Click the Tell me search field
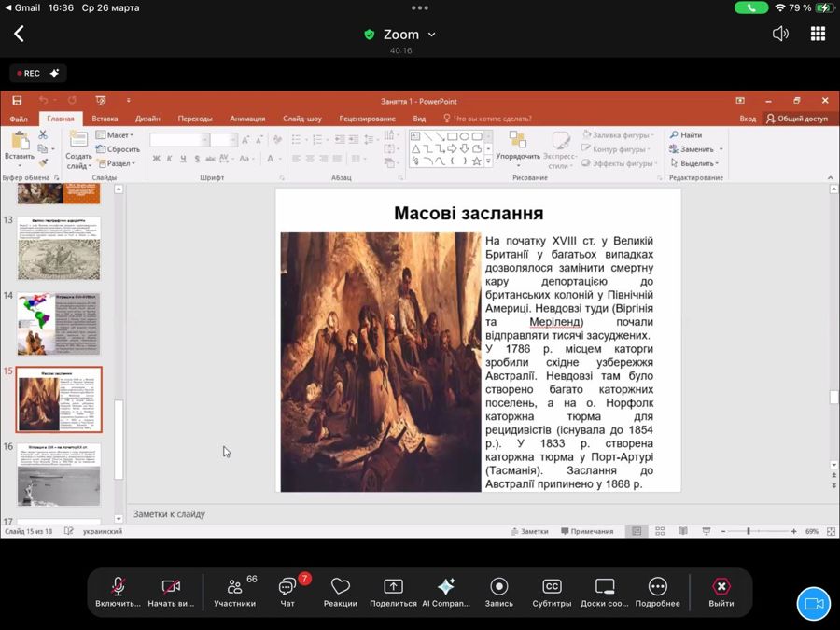The height and width of the screenshot is (630, 840). click(x=487, y=119)
